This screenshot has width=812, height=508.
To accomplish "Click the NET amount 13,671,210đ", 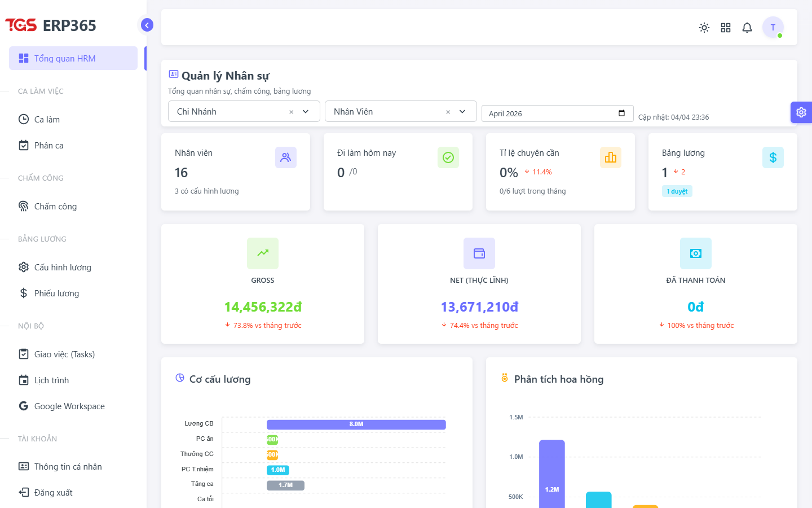I will pos(479,307).
